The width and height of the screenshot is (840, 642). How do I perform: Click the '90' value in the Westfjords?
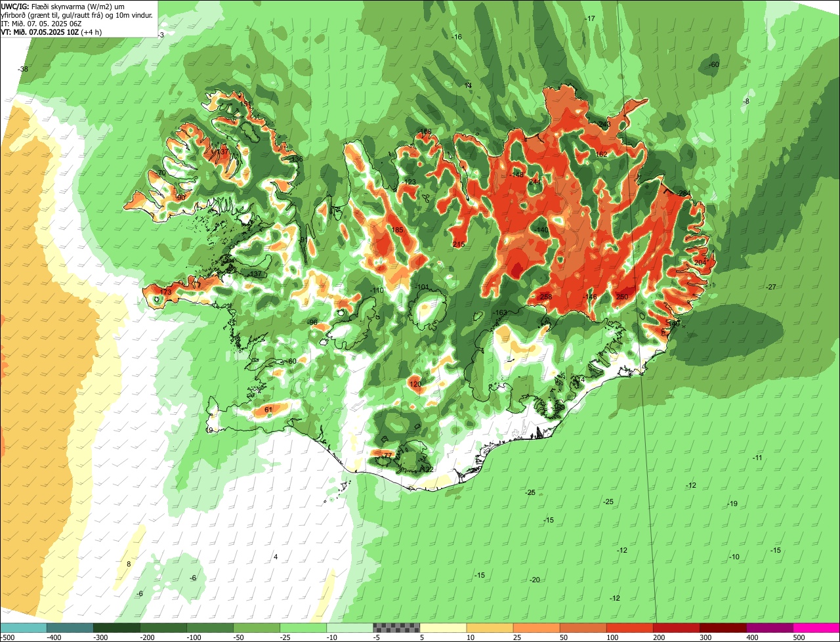pyautogui.click(x=182, y=197)
